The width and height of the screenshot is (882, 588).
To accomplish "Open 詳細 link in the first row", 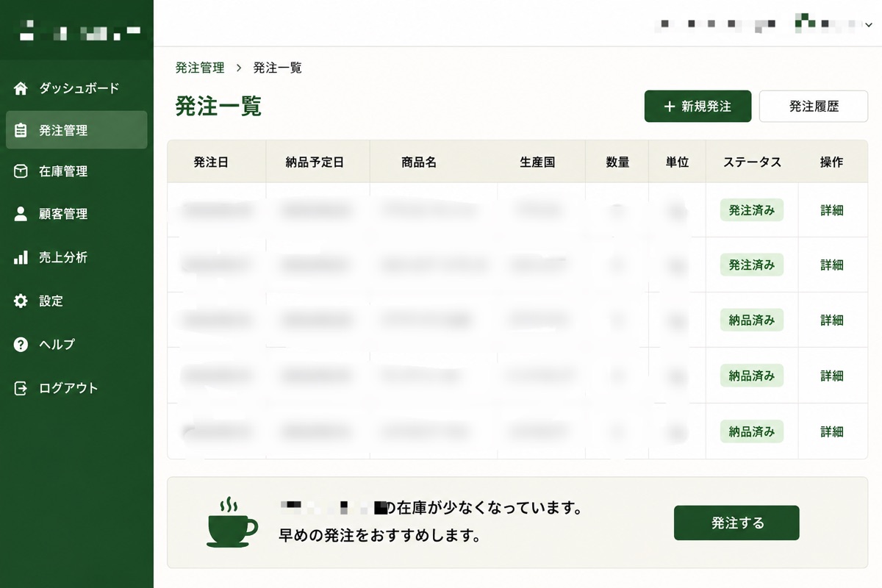I will tap(832, 210).
